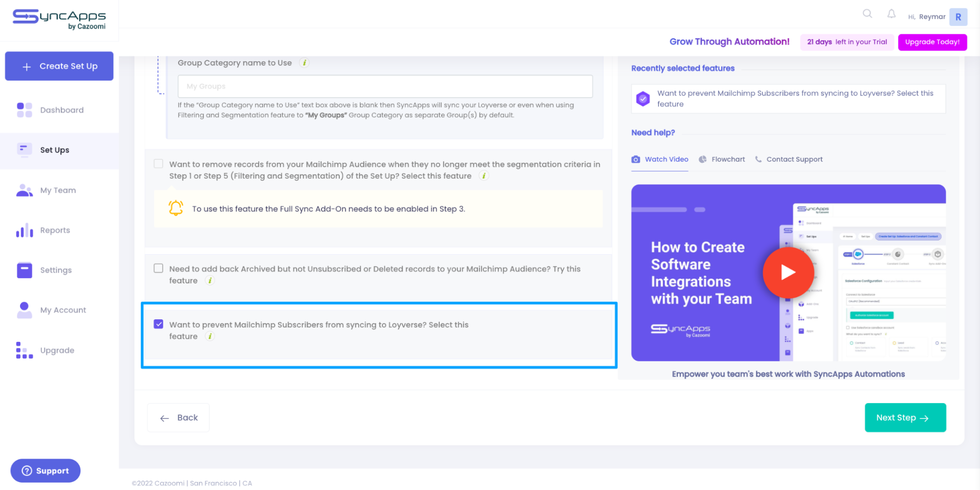
Task: Click 'Need help?' heading
Action: coord(653,133)
